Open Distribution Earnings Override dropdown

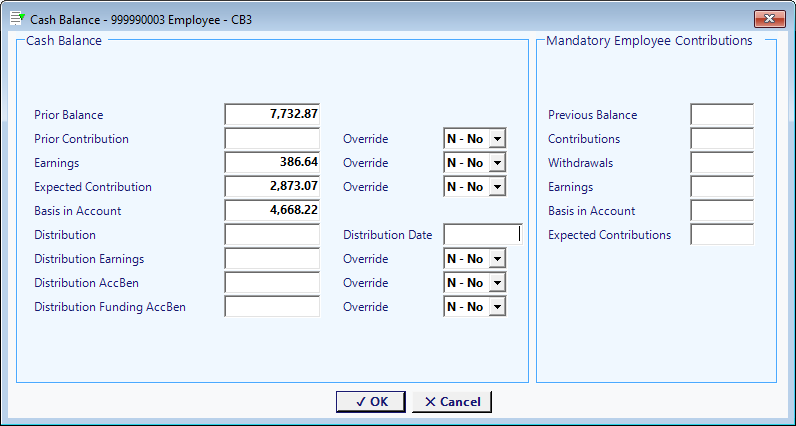(x=498, y=259)
